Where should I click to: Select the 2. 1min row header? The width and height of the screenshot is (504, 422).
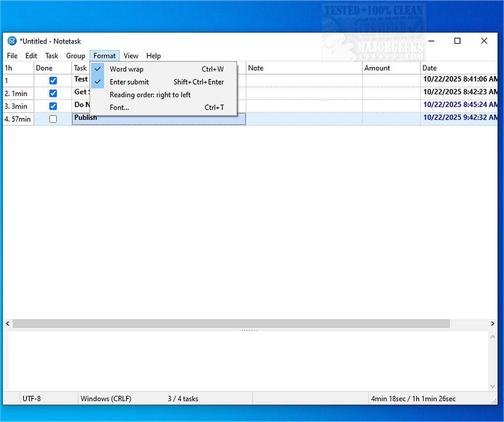point(18,94)
